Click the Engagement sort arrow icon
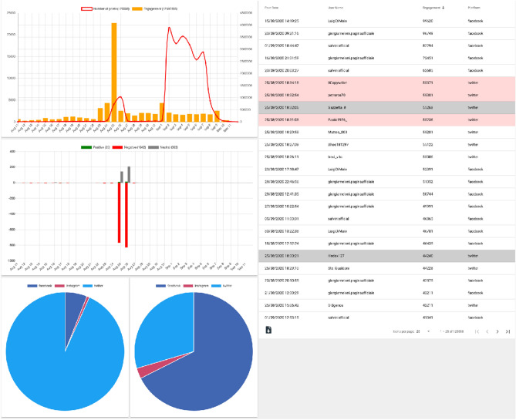The width and height of the screenshot is (516, 420). (x=443, y=7)
